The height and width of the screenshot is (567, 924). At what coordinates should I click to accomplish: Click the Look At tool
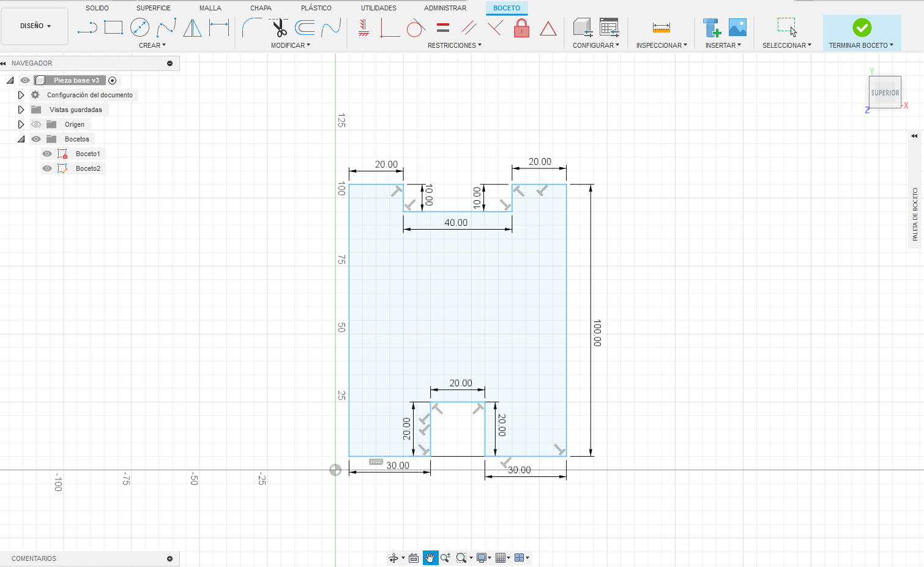414,558
